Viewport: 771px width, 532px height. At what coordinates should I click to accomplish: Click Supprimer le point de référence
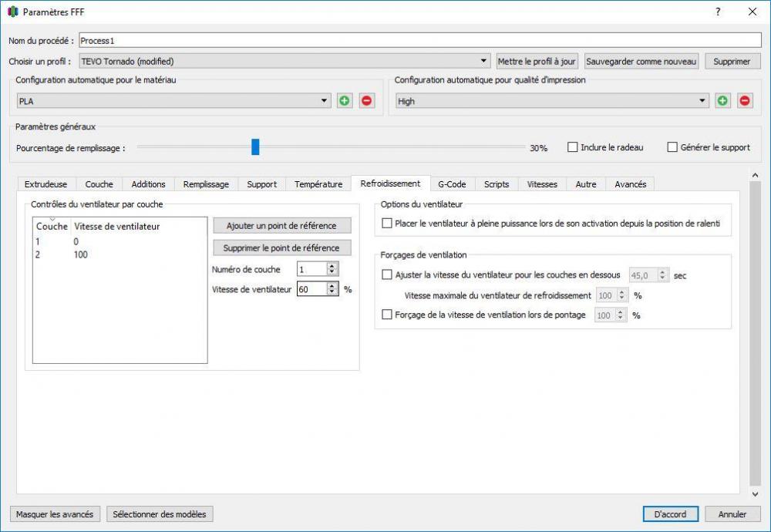(281, 247)
